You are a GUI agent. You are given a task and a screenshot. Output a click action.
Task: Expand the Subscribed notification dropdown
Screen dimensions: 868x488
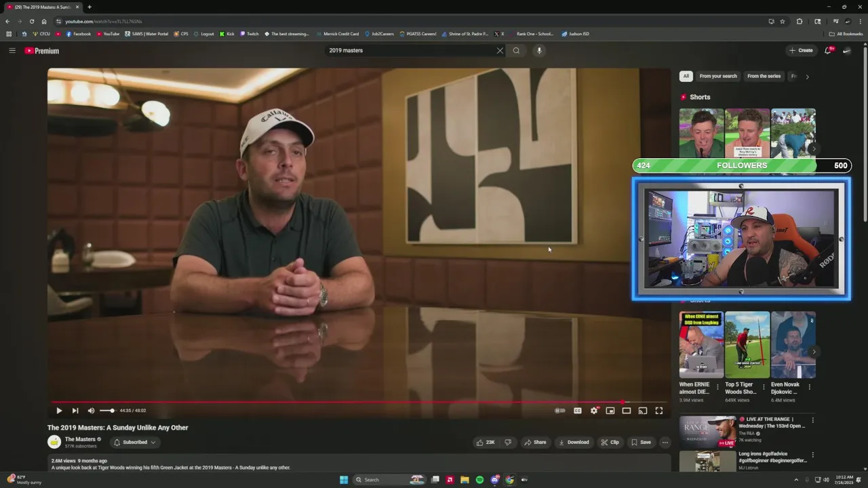tap(134, 442)
